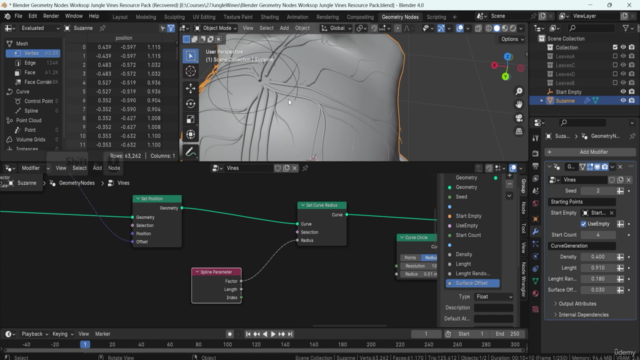Open the File menu
This screenshot has height=360, width=640.
click(x=18, y=16)
